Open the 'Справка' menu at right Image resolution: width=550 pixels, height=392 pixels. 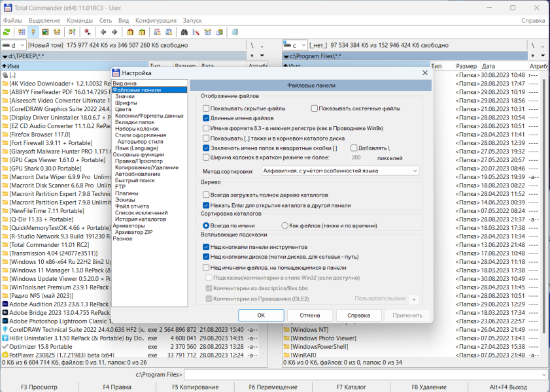pyautogui.click(x=533, y=20)
